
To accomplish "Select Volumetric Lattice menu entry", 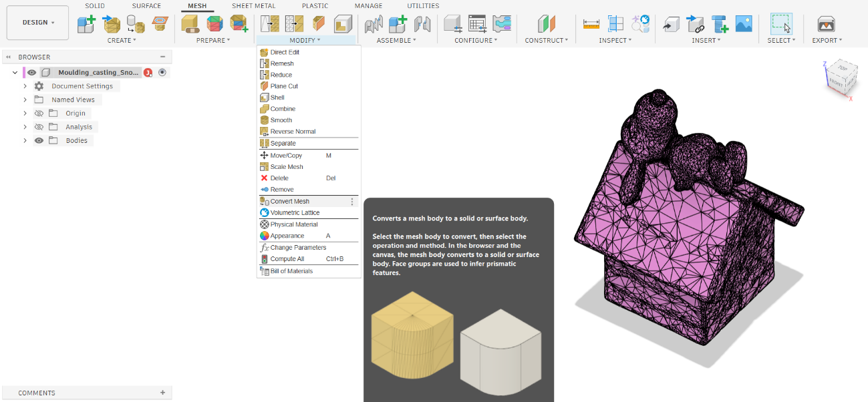I will pos(308,212).
